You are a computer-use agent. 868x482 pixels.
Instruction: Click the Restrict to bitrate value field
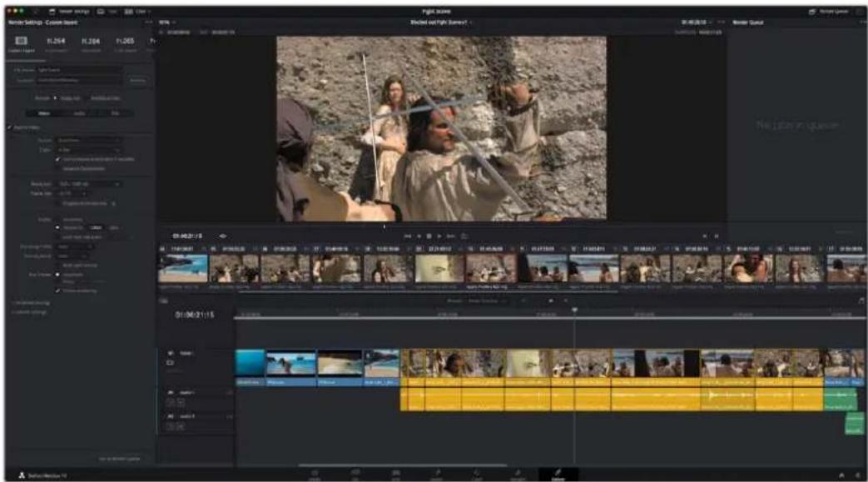[x=97, y=228]
